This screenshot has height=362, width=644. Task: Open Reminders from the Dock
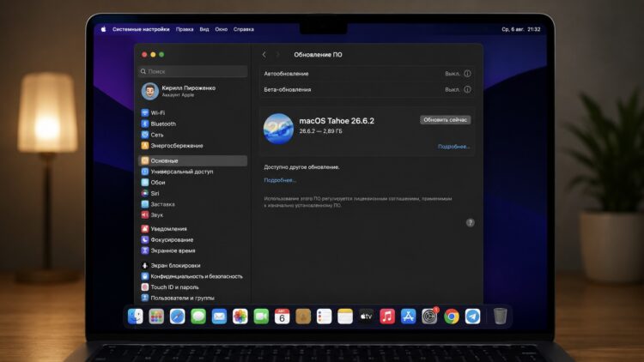[x=324, y=317]
